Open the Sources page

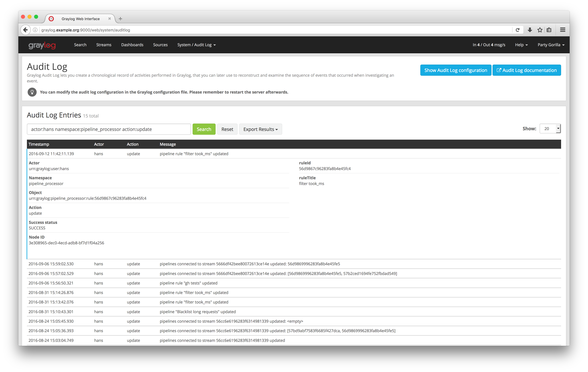point(160,45)
